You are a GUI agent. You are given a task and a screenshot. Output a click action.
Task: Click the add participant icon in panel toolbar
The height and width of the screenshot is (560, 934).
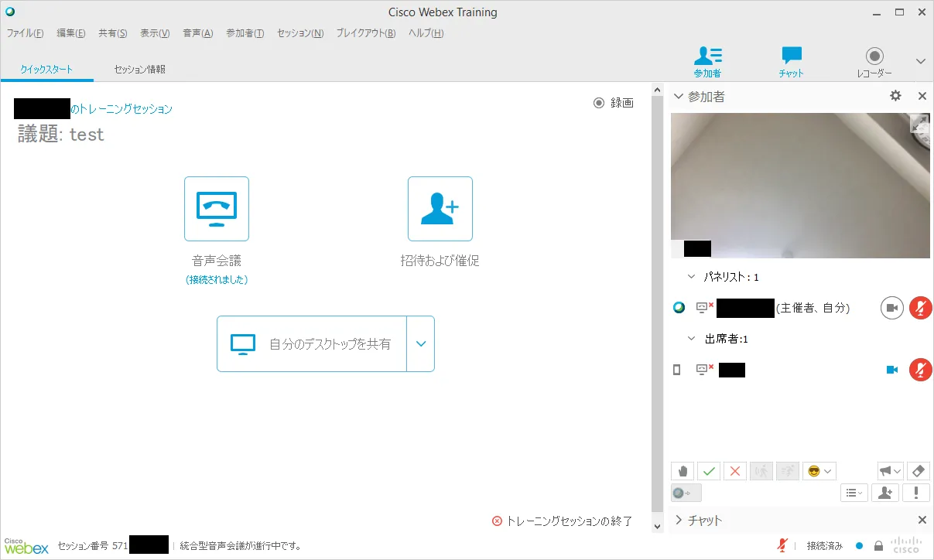tap(885, 493)
